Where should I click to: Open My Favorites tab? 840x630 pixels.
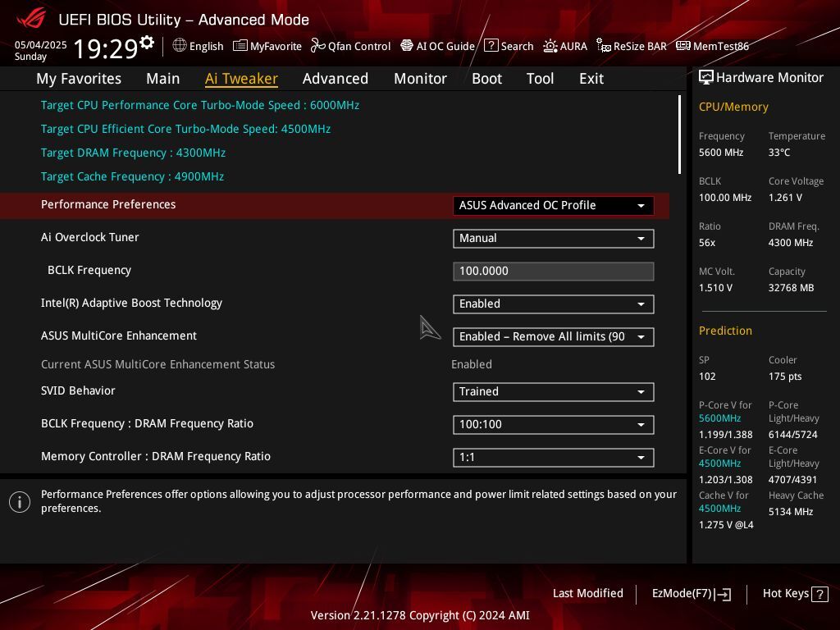click(79, 79)
